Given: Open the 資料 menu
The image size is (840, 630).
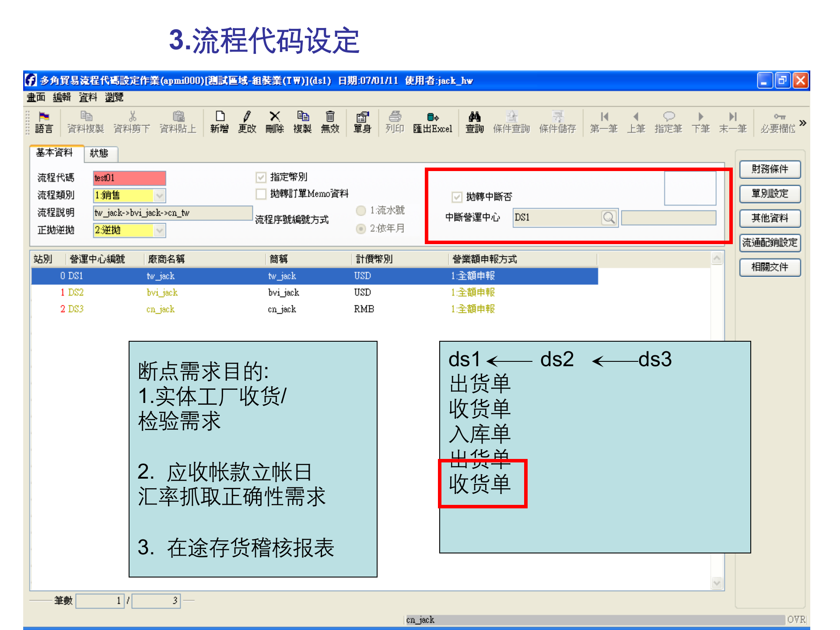Looking at the screenshot, I should click(87, 98).
